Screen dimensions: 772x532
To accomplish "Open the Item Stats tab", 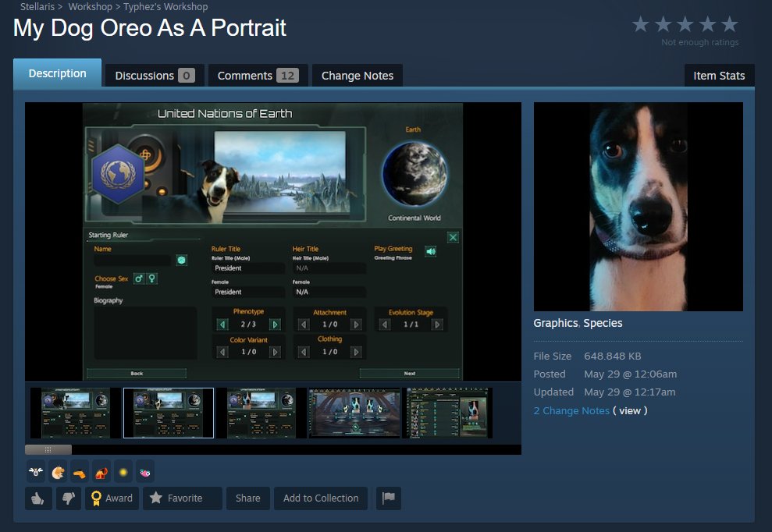I will (719, 76).
